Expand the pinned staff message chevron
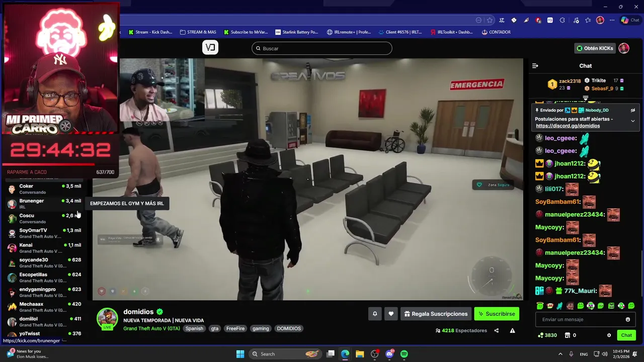Screen dimensions: 644x362 point(633,121)
